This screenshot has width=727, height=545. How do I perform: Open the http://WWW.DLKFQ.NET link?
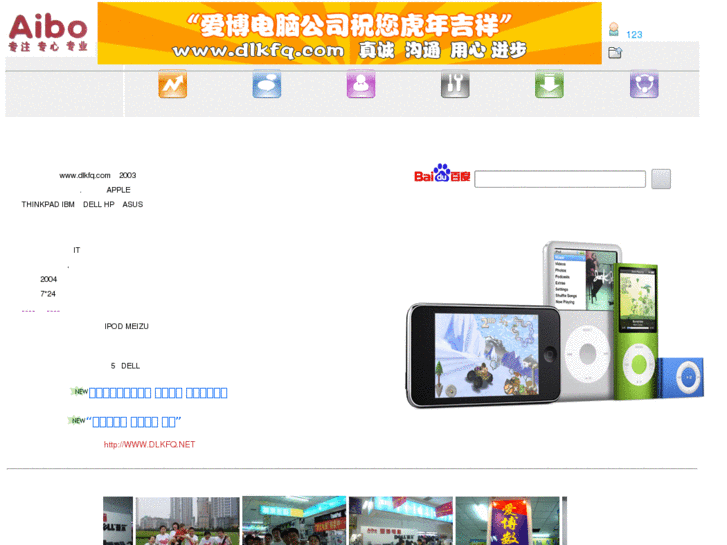coord(149,444)
